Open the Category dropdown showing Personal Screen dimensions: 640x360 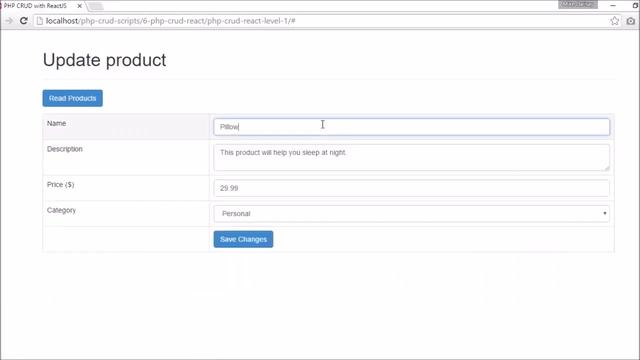[x=411, y=213]
